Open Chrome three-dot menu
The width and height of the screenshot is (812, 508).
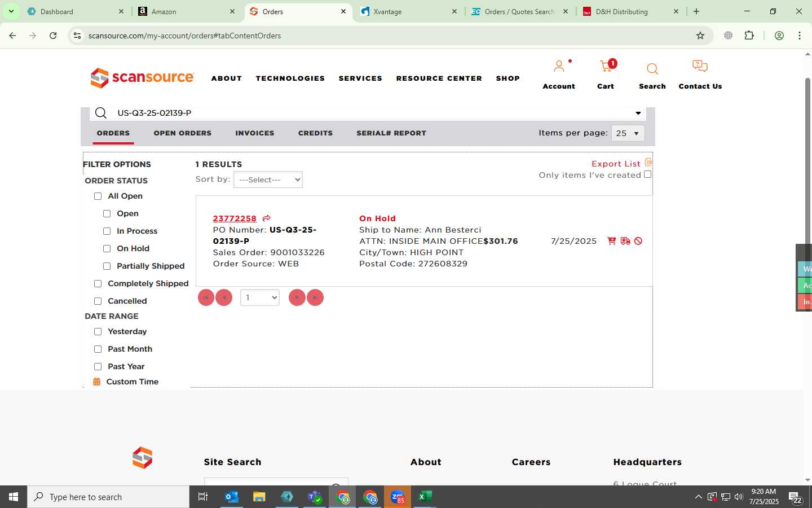(800, 36)
